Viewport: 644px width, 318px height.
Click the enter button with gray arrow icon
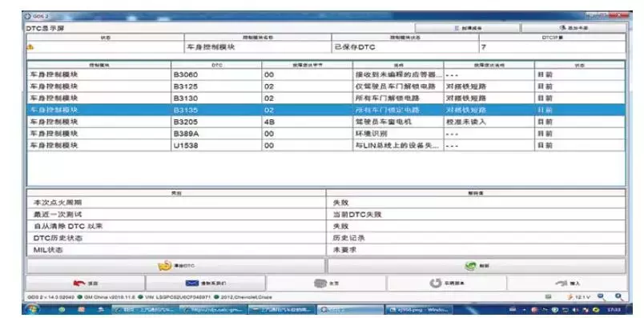(567, 283)
